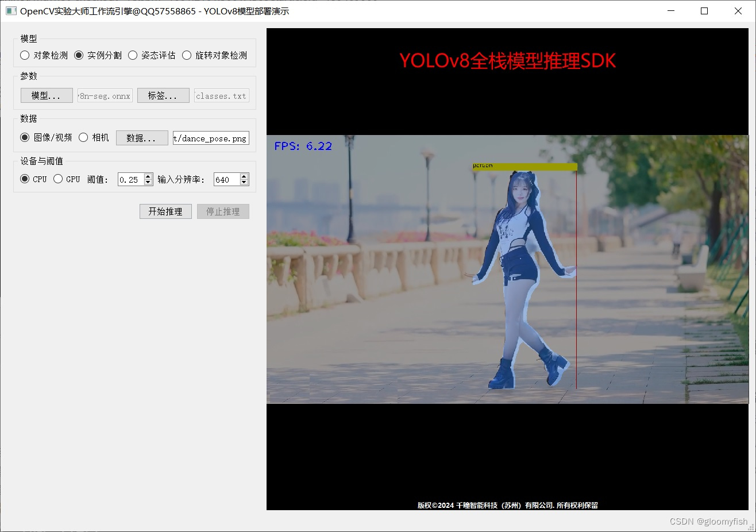Image resolution: width=756 pixels, height=532 pixels.
Task: Open the 标签... file picker
Action: coord(163,95)
